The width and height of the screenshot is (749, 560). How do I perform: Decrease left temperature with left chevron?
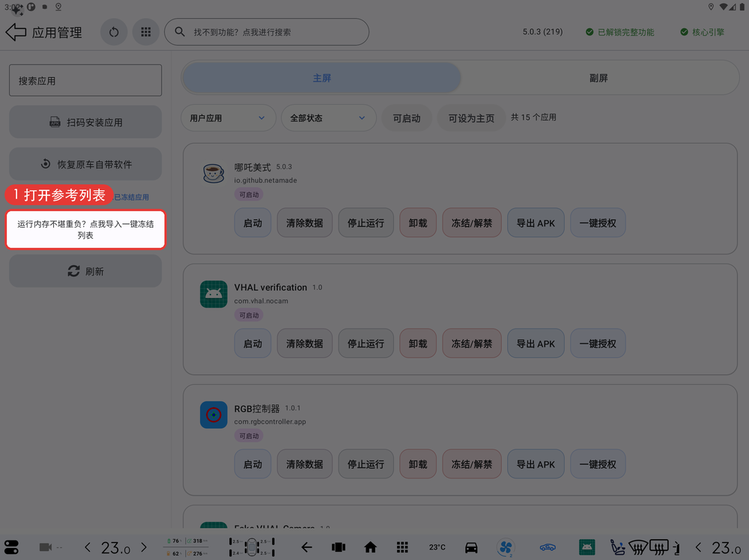pyautogui.click(x=88, y=547)
